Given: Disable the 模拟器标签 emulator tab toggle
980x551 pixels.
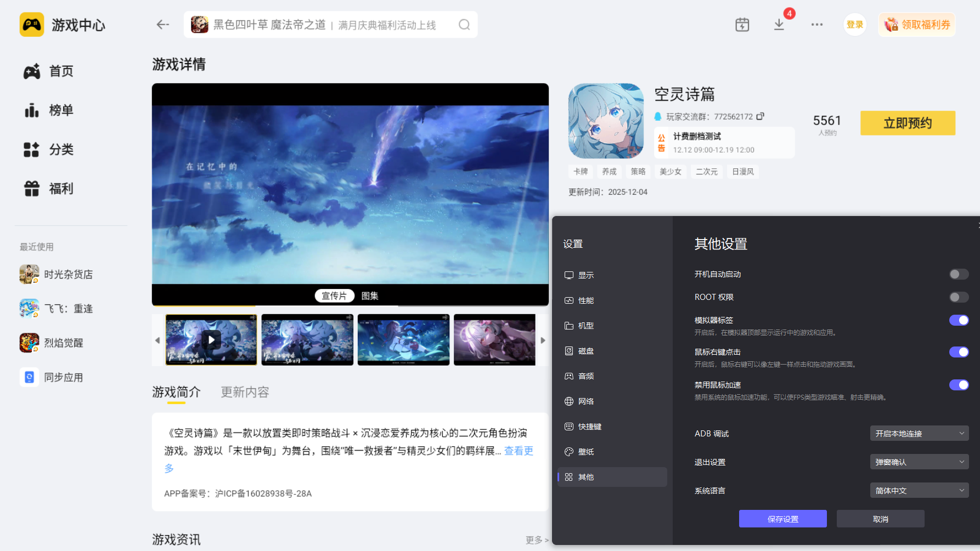Looking at the screenshot, I should [x=959, y=320].
